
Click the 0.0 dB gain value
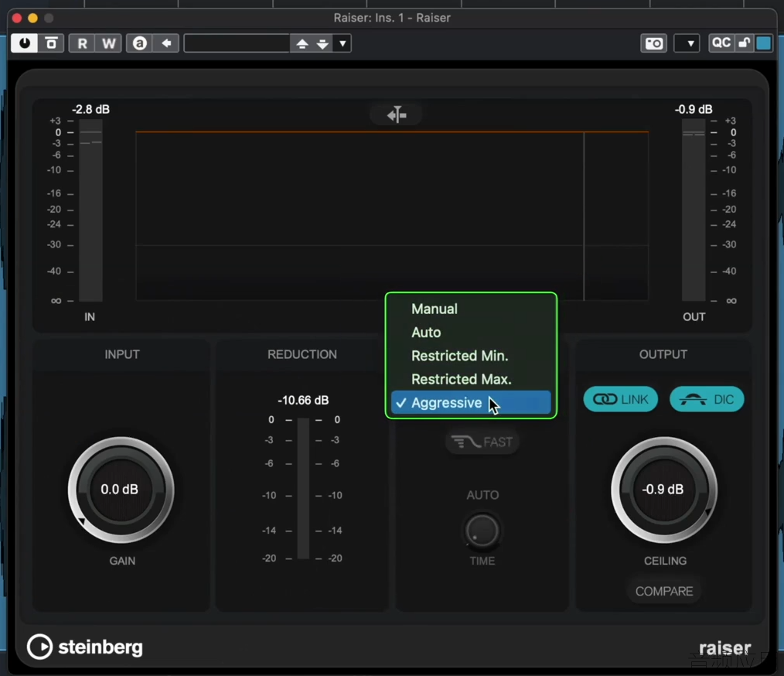coord(120,490)
